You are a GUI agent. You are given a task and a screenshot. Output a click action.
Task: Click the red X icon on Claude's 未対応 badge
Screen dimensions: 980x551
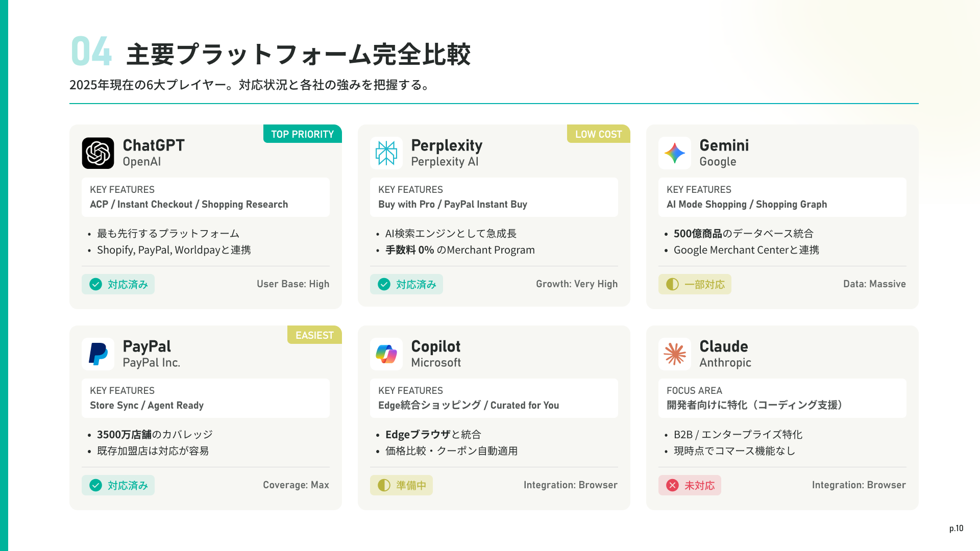tap(673, 485)
